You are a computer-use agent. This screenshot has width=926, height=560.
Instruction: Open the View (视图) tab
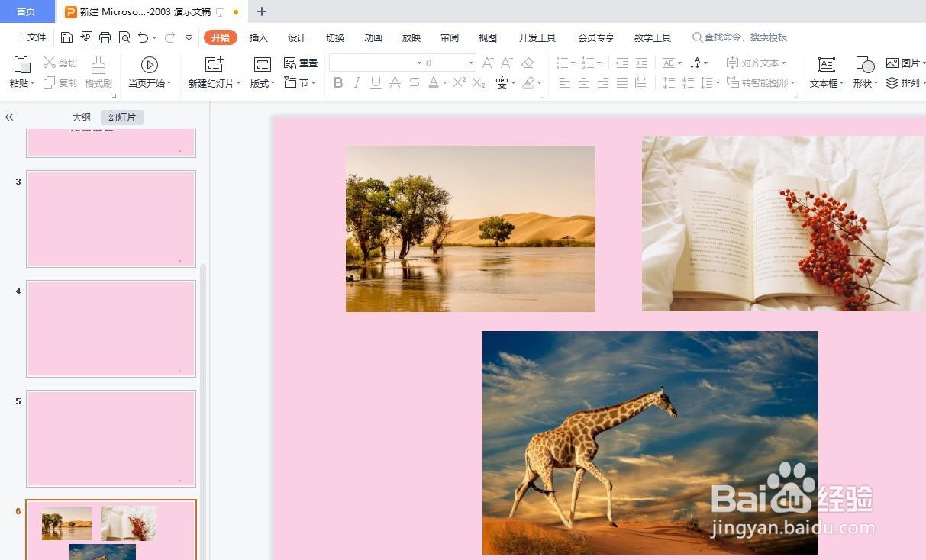(488, 37)
